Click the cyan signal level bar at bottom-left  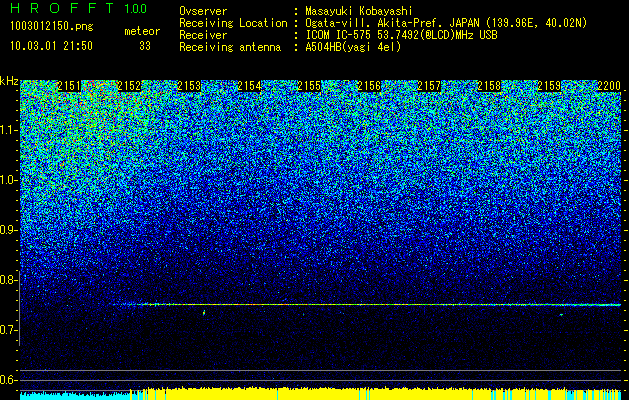tap(75, 396)
